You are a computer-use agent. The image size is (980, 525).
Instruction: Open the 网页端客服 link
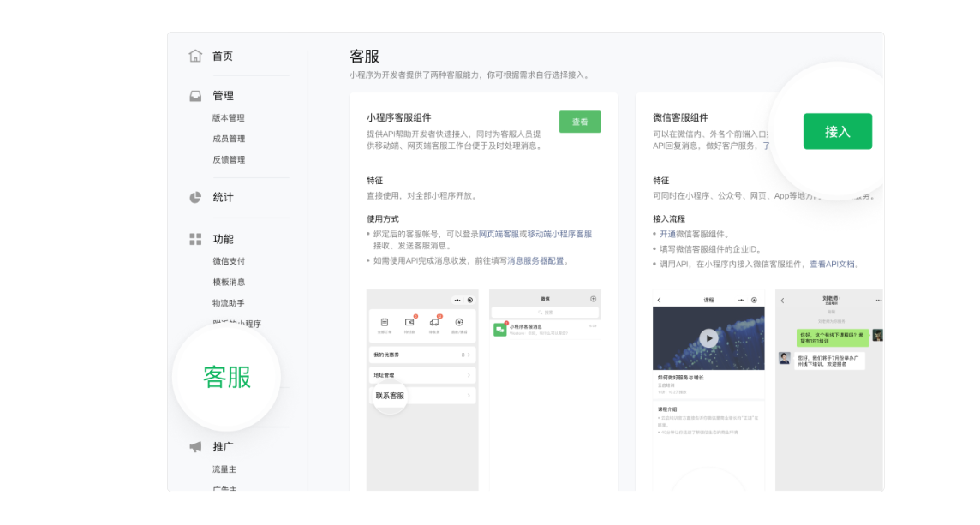pyautogui.click(x=498, y=234)
